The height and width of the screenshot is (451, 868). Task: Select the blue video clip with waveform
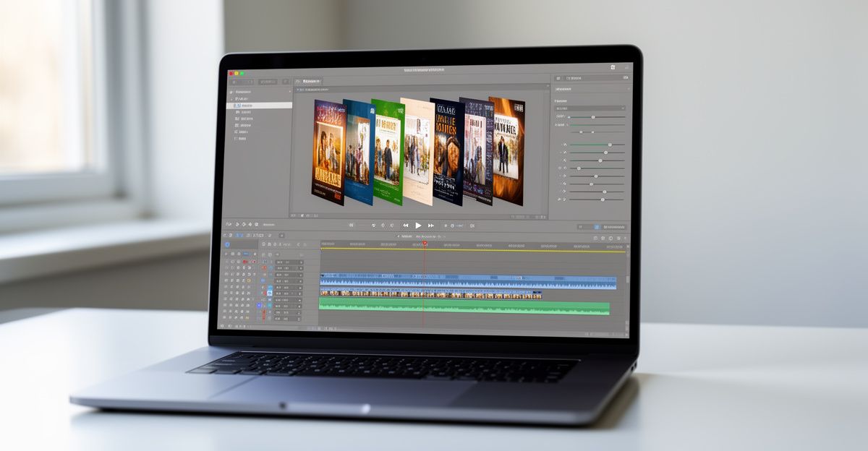point(468,281)
